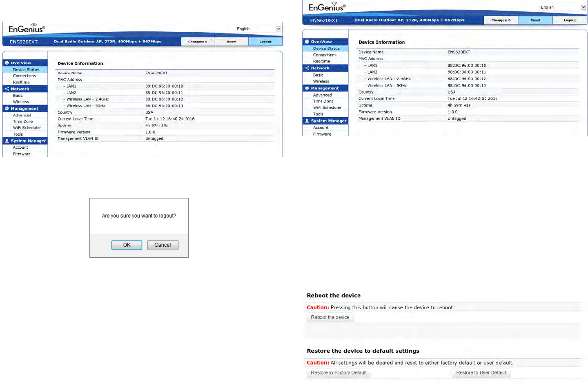588x381 pixels.
Task: Click LAN1 MAC 88:DC:96:00:00:10 in left panel
Action: pyautogui.click(x=164, y=86)
